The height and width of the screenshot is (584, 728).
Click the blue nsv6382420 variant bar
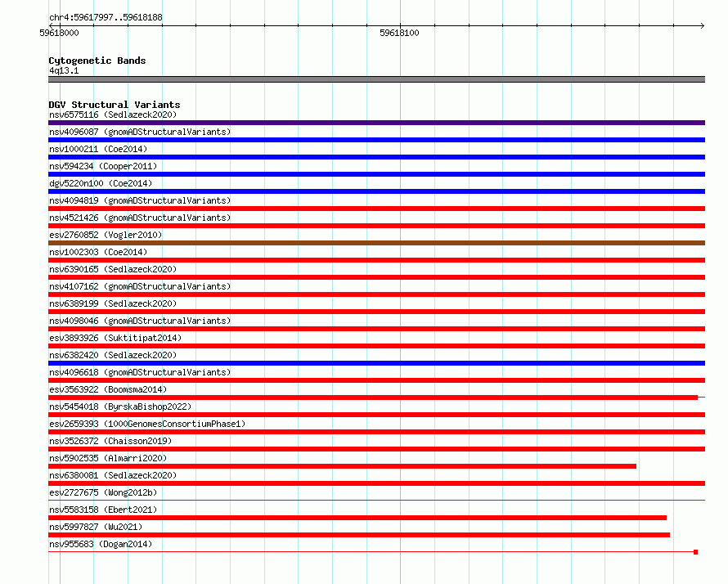click(x=376, y=363)
